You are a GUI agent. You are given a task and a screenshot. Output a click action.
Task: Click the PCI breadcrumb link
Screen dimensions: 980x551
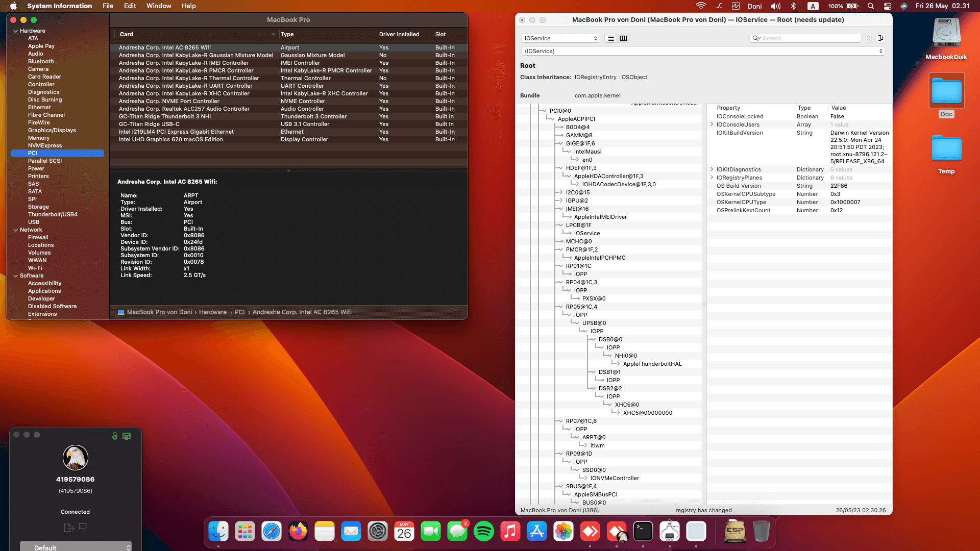tap(240, 312)
